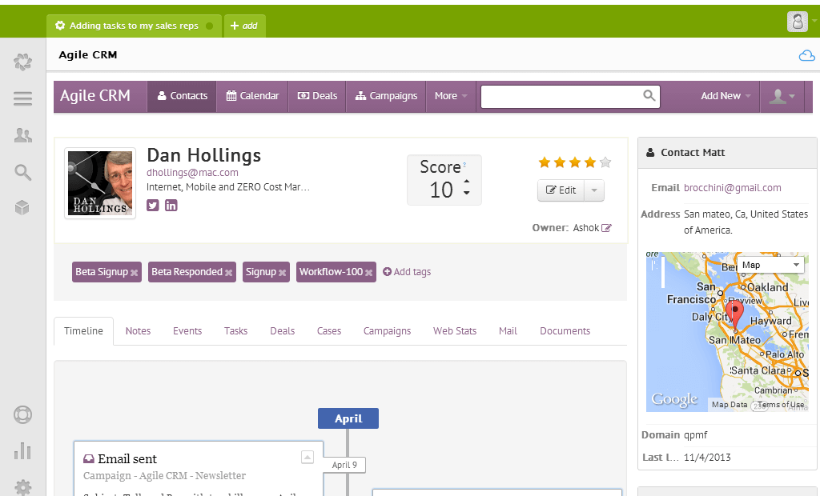Remove the Beta Responded tag
This screenshot has height=504, width=820.
(228, 273)
